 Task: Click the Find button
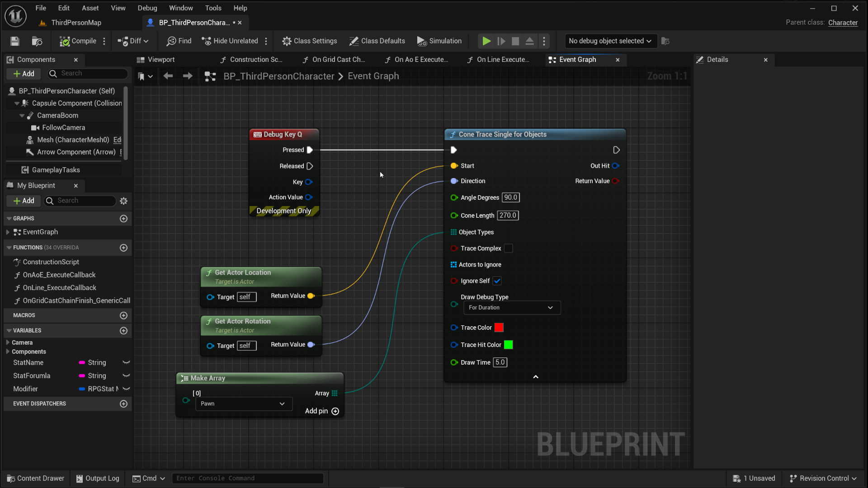(179, 41)
